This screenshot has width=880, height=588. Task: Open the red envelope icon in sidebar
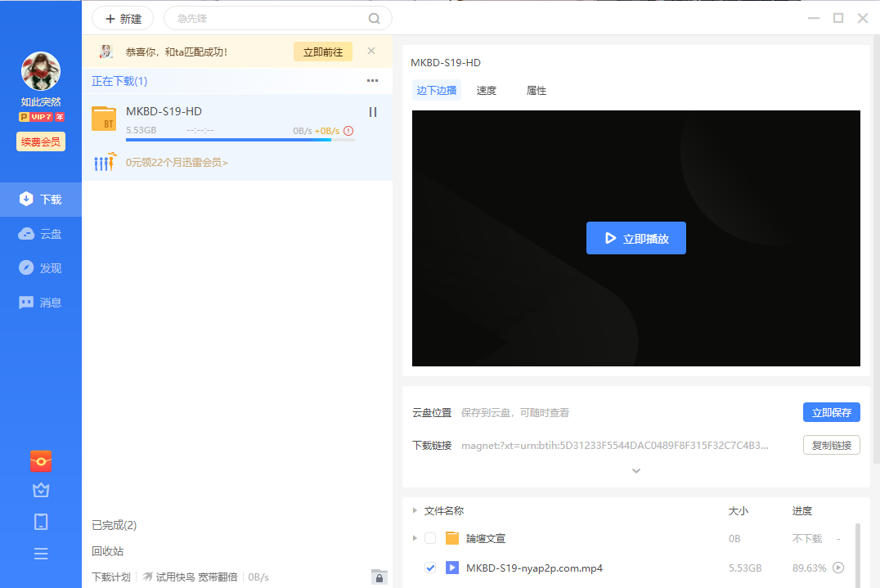41,462
